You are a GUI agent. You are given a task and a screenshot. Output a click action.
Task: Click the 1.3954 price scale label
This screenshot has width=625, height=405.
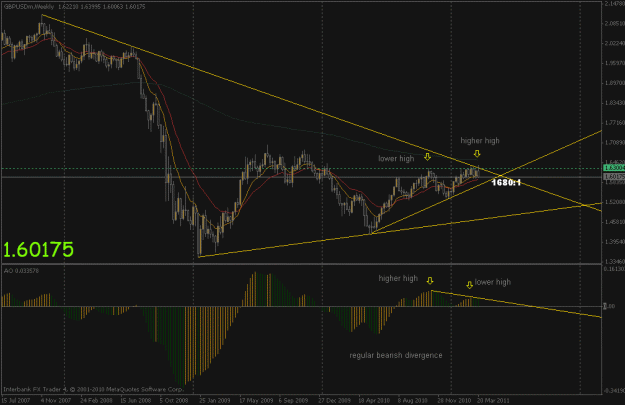click(x=614, y=242)
